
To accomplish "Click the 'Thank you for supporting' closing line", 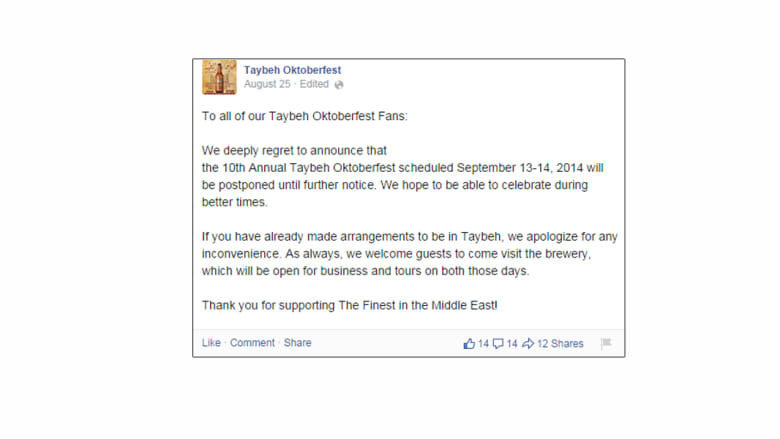I will point(349,305).
